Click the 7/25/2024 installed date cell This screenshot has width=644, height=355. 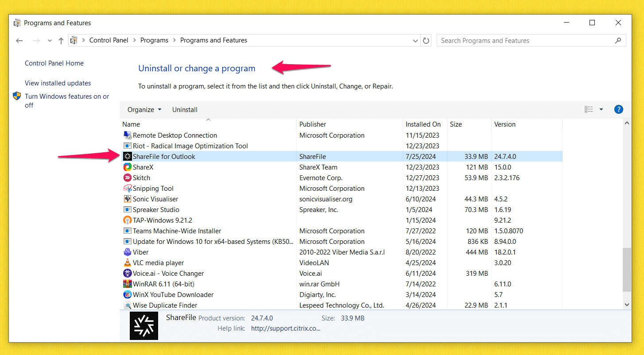[421, 156]
